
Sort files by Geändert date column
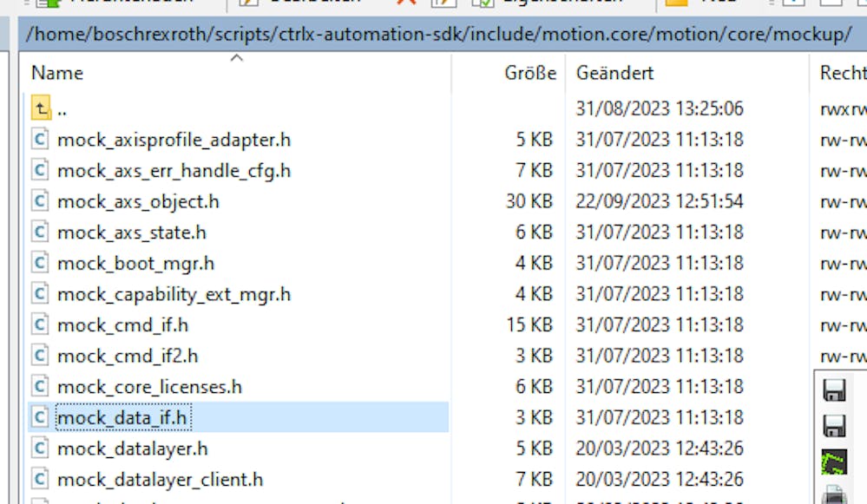pyautogui.click(x=614, y=74)
